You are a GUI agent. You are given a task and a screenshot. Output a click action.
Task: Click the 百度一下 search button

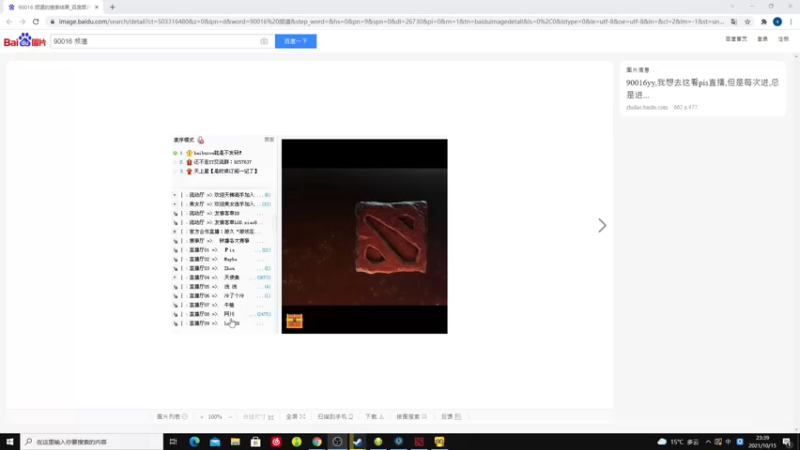pos(295,41)
